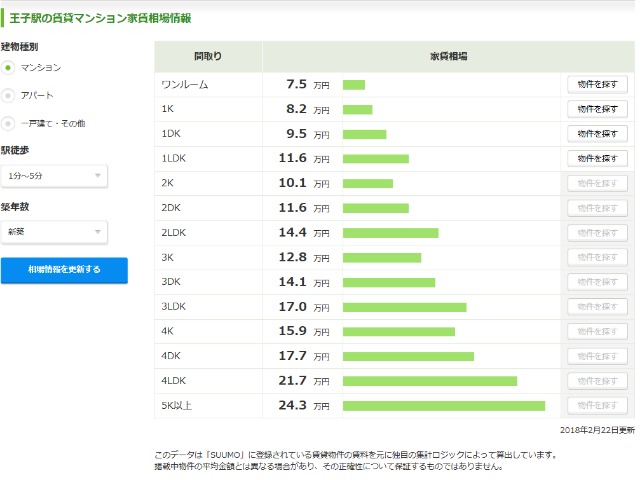Click the 王子駅の賃貸マンション家賃相場情報 heading
This screenshot has height=480, width=640.
coord(100,18)
